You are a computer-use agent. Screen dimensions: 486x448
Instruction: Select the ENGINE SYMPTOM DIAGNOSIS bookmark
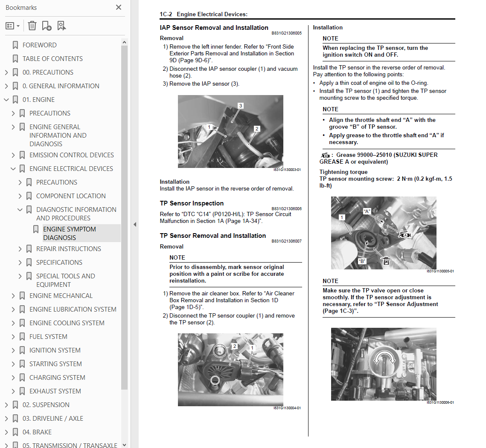tap(70, 234)
